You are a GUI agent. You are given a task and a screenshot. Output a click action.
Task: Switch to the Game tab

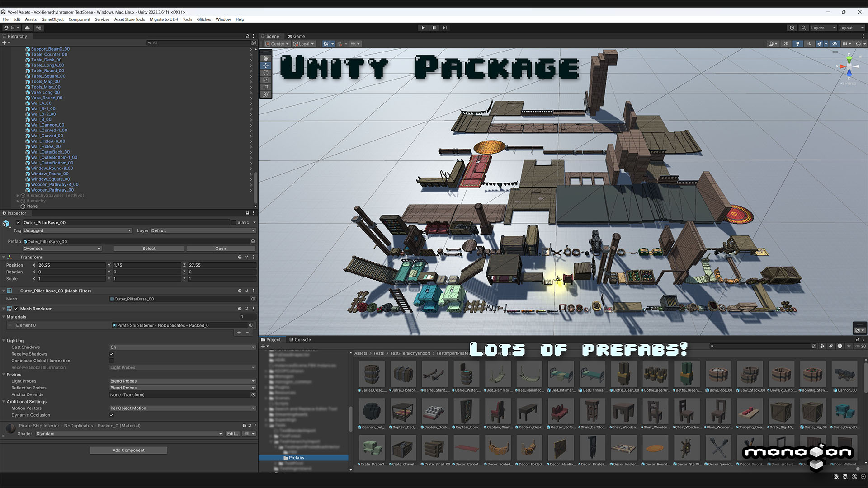(296, 36)
